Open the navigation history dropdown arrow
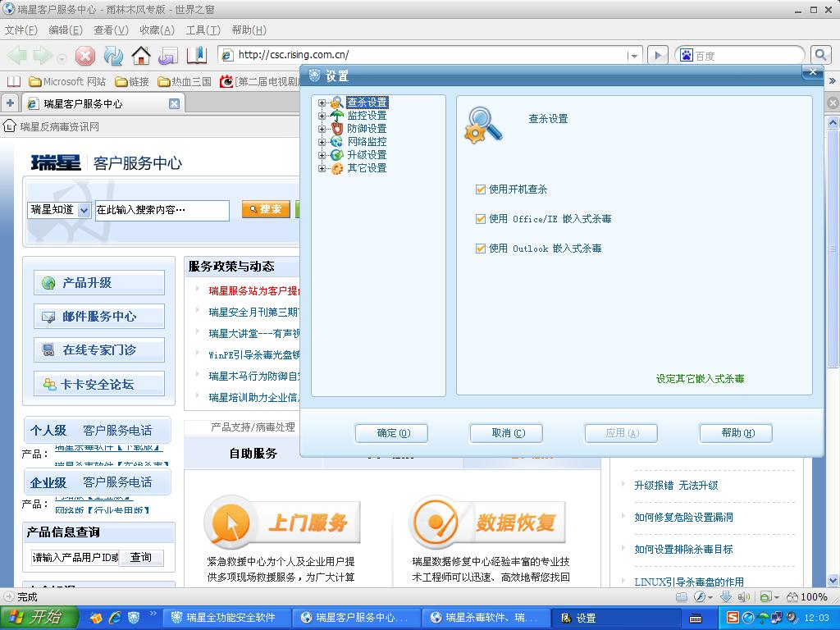 62,58
